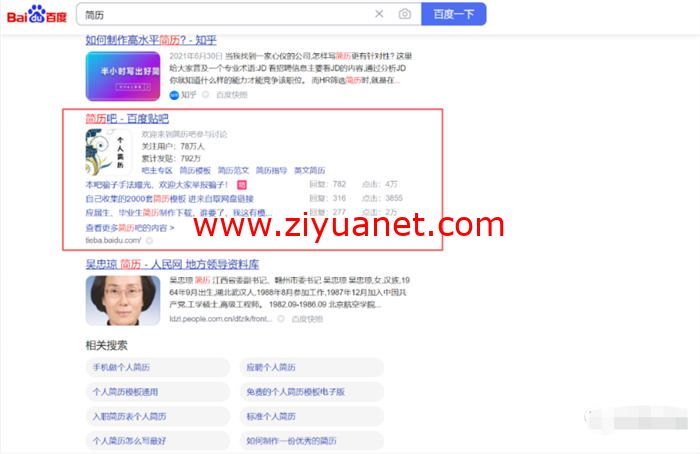The height and width of the screenshot is (454, 700).
Task: Open the post 本吧骗子手法曝光,欢迎大家举报骗子
Action: pos(157,184)
